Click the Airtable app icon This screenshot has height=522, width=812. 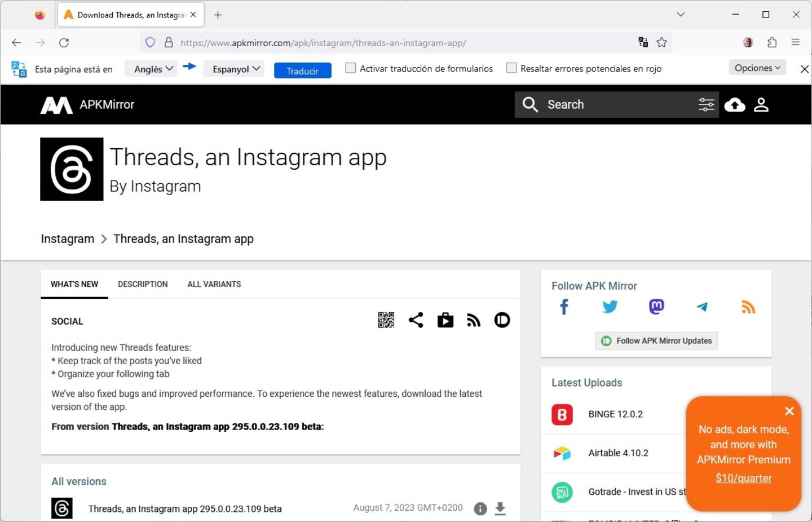point(562,453)
